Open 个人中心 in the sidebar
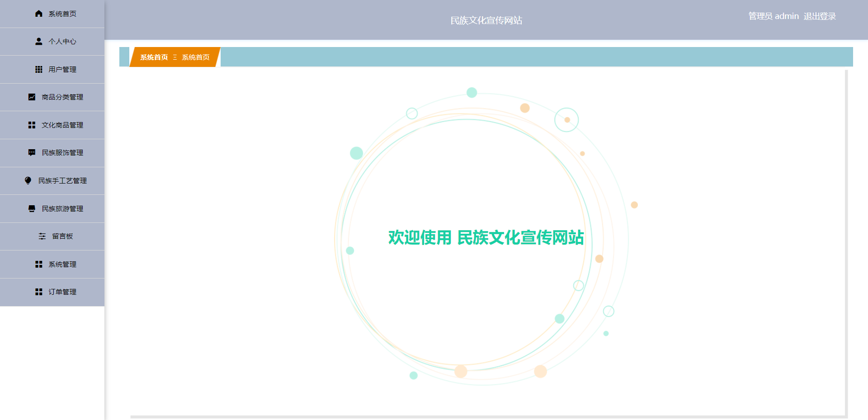Image resolution: width=868 pixels, height=420 pixels. (52, 42)
